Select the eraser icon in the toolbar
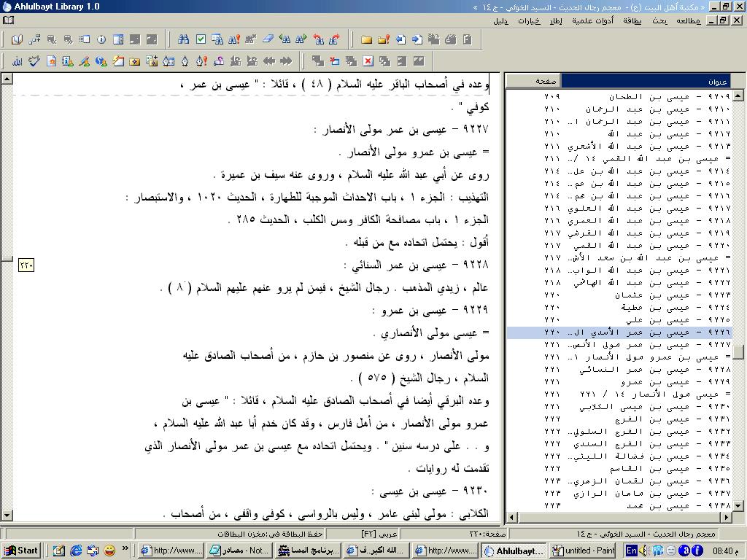The height and width of the screenshot is (560, 747). point(267,39)
